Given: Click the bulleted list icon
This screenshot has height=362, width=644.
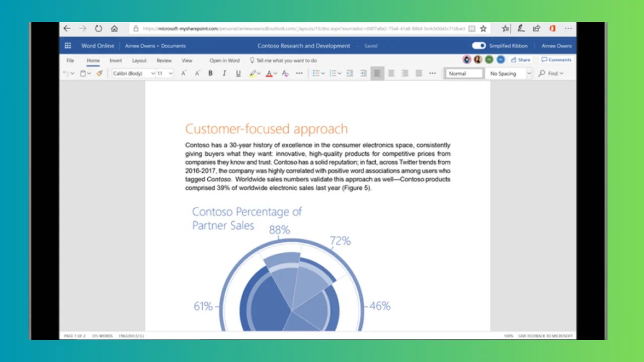Looking at the screenshot, I should 316,73.
